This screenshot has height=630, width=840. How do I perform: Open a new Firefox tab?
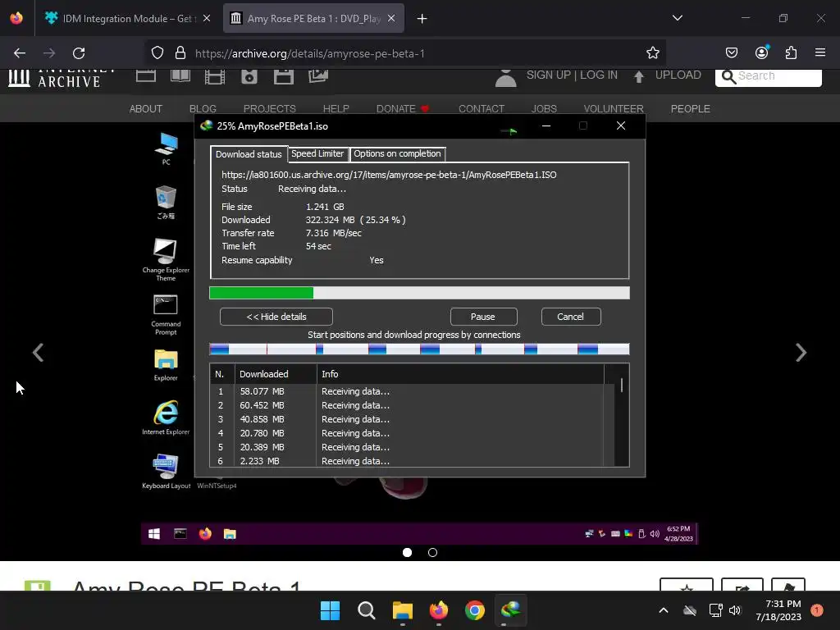[x=422, y=19]
